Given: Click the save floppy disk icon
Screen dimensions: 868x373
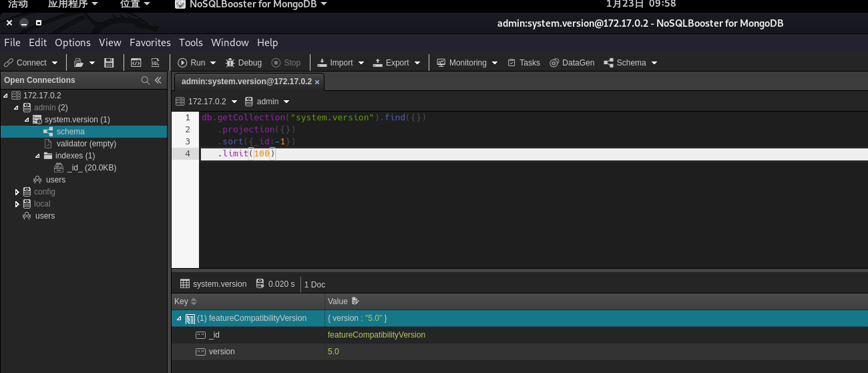Looking at the screenshot, I should [x=110, y=63].
